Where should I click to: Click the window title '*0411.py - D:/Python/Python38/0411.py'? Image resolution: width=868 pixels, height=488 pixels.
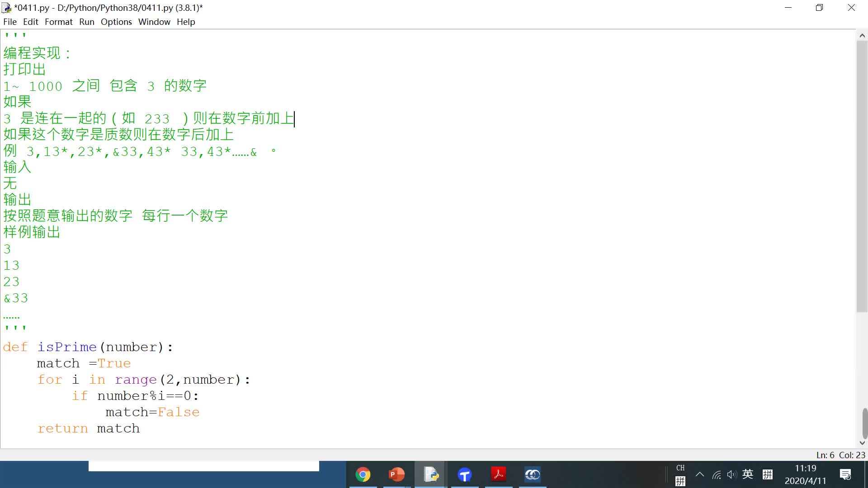[108, 8]
